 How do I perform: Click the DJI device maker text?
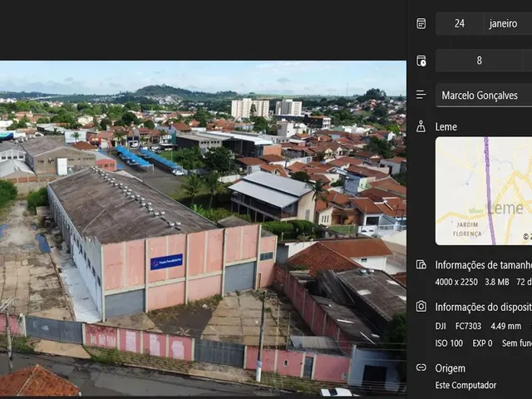coord(441,326)
